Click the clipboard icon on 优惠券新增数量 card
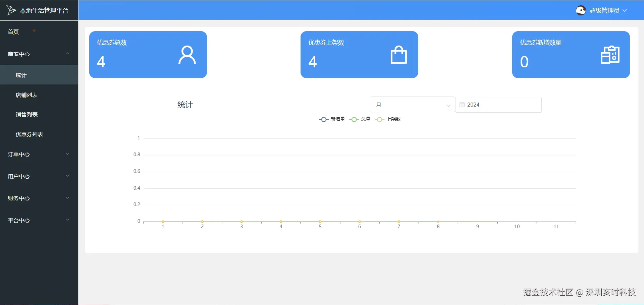The width and height of the screenshot is (644, 305). [x=610, y=55]
